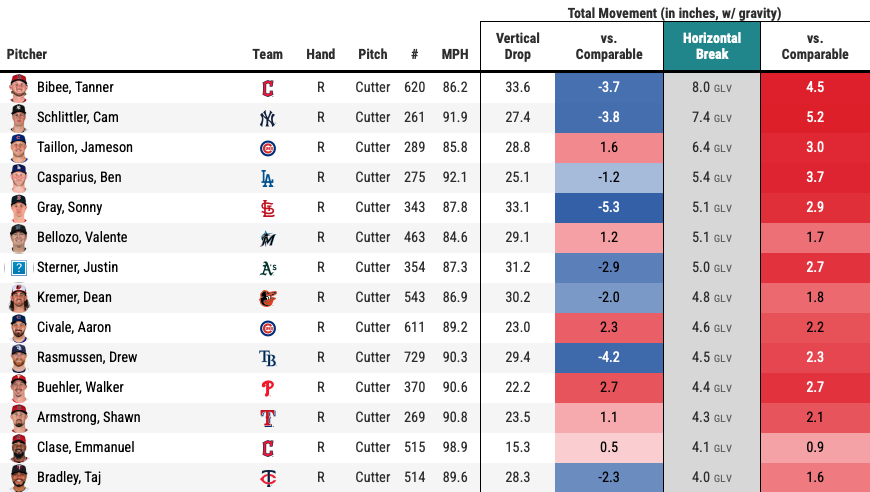Image resolution: width=870 pixels, height=492 pixels.
Task: Click the Dodgers logo next to Casparius
Action: pos(267,178)
